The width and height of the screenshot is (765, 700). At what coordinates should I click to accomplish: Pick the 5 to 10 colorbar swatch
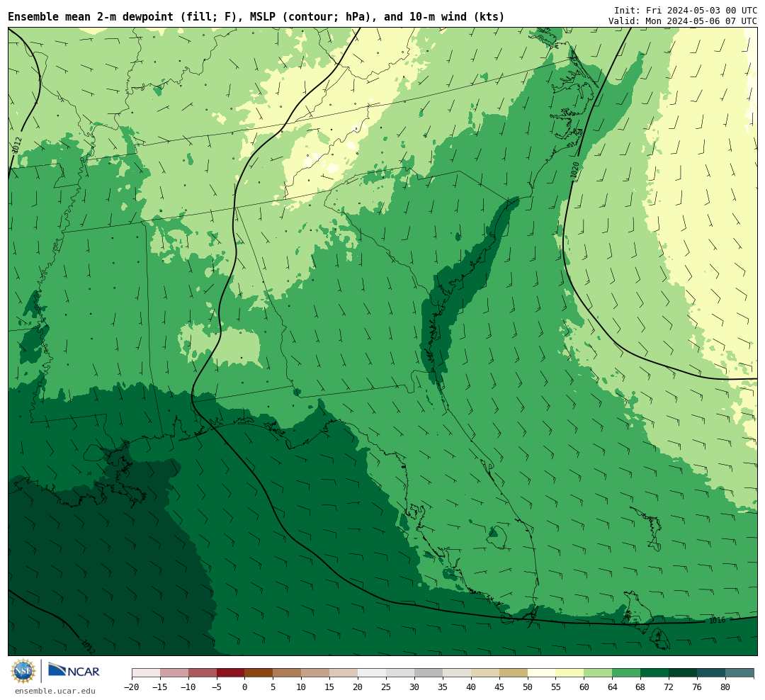click(x=288, y=673)
